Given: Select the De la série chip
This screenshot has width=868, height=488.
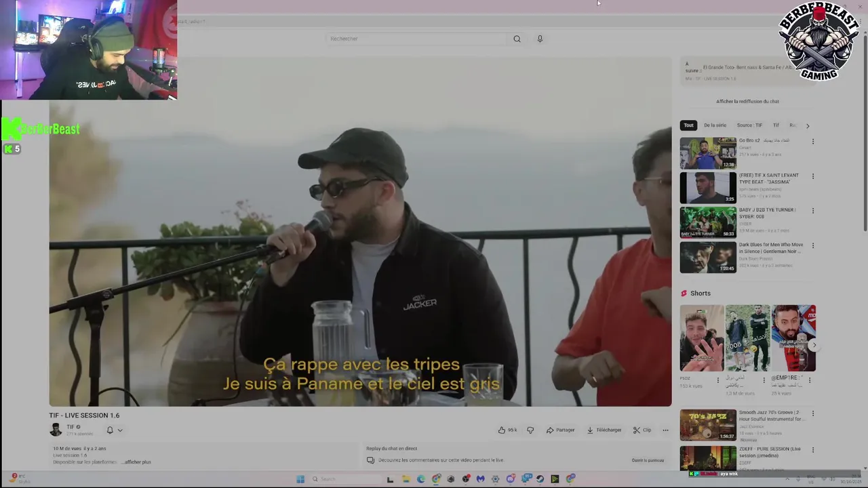Looking at the screenshot, I should (x=715, y=125).
